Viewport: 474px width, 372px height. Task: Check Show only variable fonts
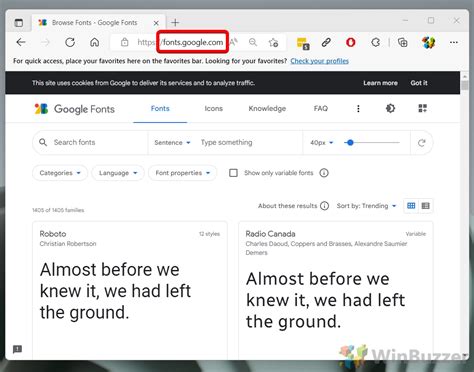(x=233, y=173)
